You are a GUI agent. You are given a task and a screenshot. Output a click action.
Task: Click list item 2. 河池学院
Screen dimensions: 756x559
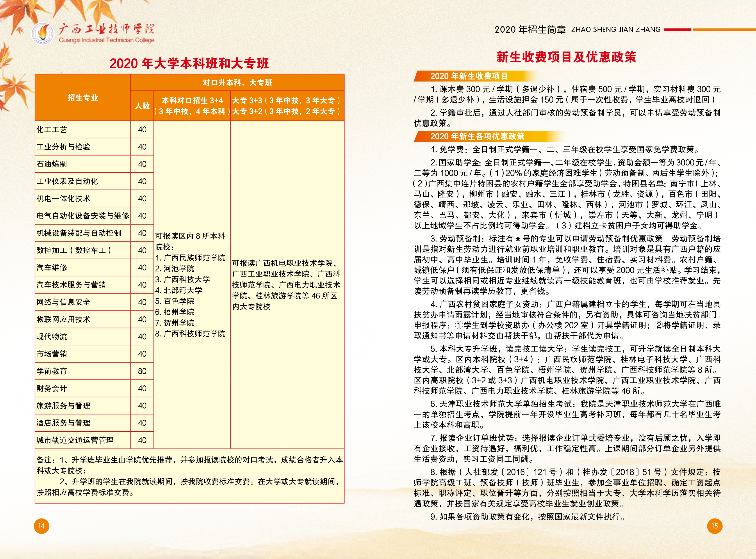point(175,269)
